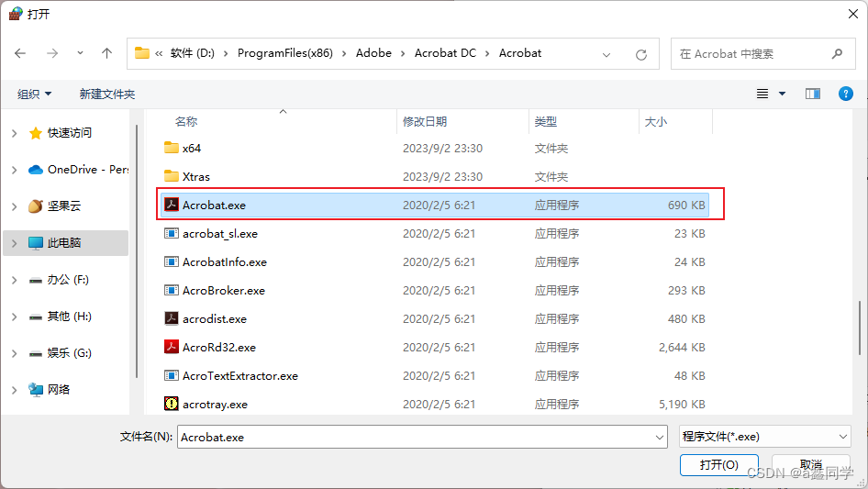The image size is (868, 489).
Task: Select AcroBroker.exe file icon
Action: (x=171, y=290)
